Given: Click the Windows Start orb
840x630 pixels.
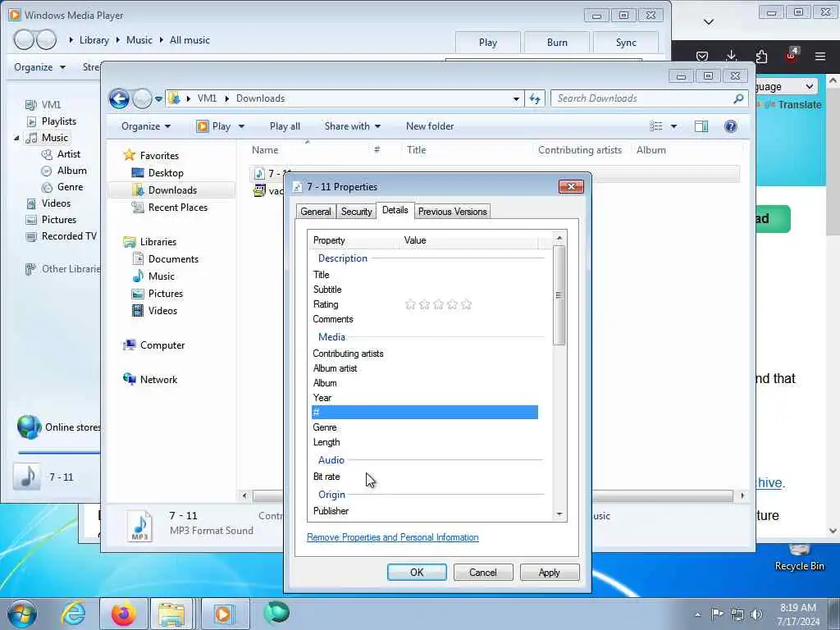Looking at the screenshot, I should pyautogui.click(x=22, y=614).
